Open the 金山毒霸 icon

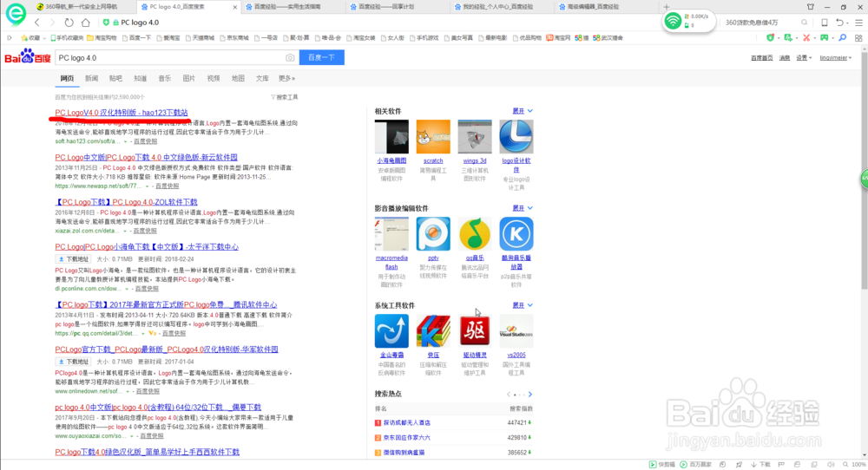tap(391, 330)
